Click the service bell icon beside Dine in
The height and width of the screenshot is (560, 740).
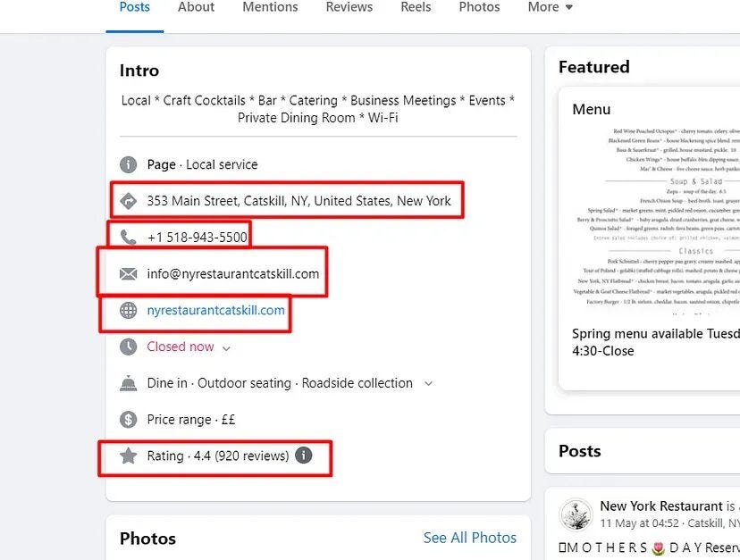(129, 383)
